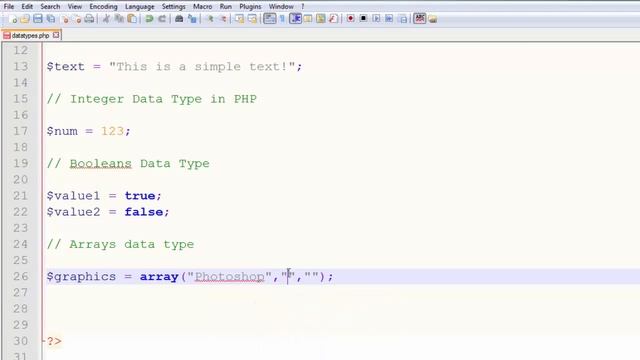Screen dimensions: 640x360
Task: Click the Open file folder icon
Action: tap(25, 19)
